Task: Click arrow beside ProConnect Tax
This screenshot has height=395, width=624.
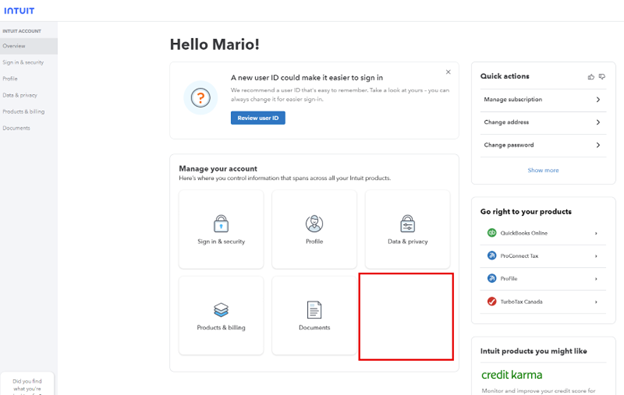Action: point(596,256)
